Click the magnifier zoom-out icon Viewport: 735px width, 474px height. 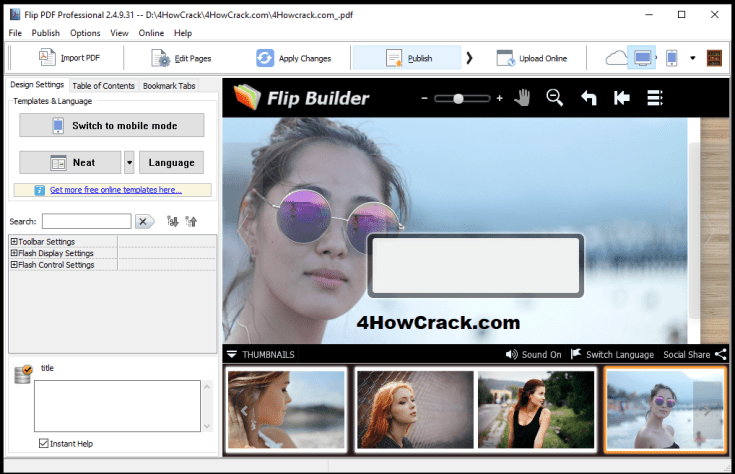[555, 98]
